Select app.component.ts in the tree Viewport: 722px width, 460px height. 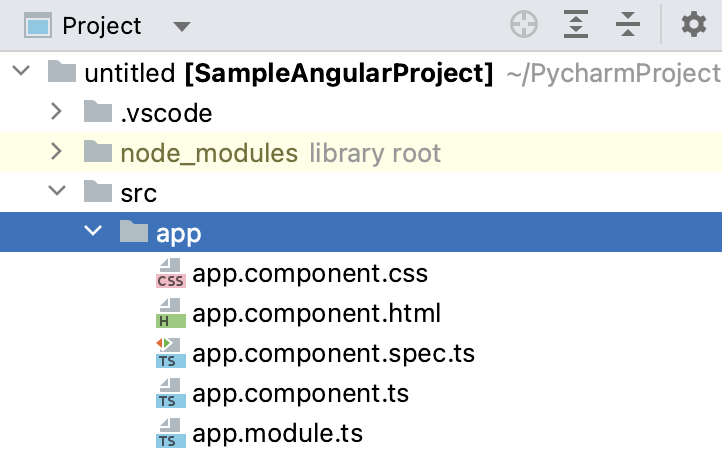pyautogui.click(x=300, y=393)
